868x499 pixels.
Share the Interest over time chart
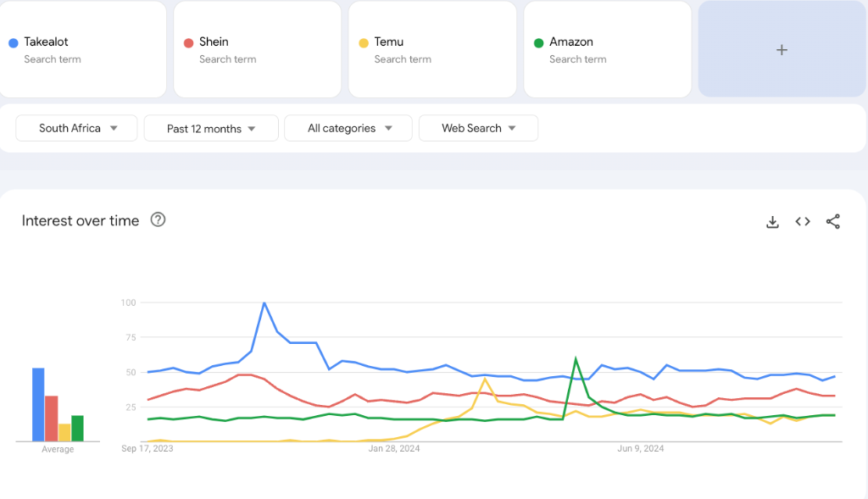(x=833, y=222)
